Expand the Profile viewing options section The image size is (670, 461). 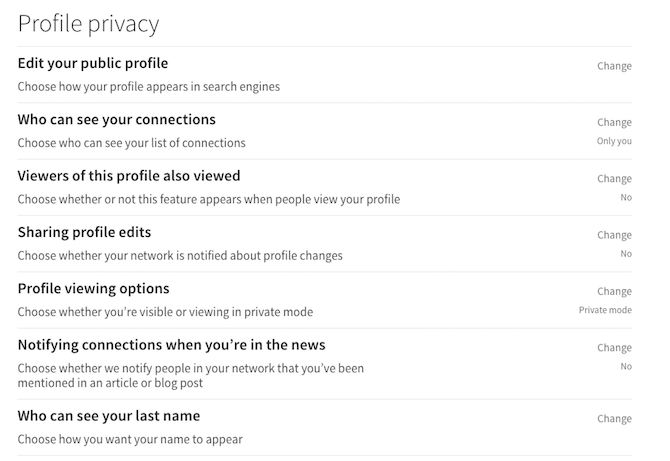93,289
